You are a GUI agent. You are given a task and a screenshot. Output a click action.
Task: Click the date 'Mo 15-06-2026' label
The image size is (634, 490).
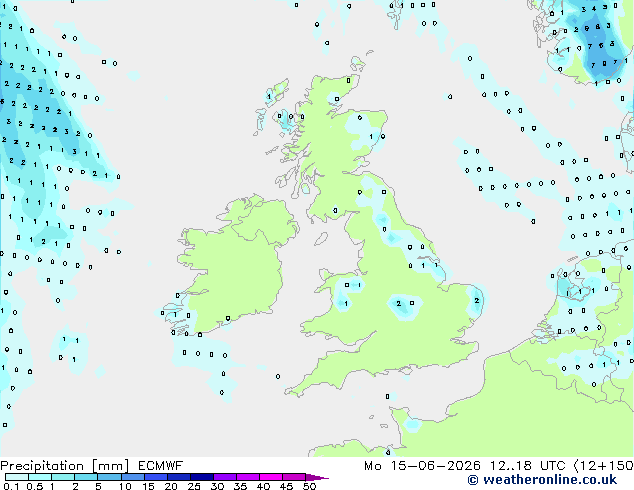(x=422, y=466)
